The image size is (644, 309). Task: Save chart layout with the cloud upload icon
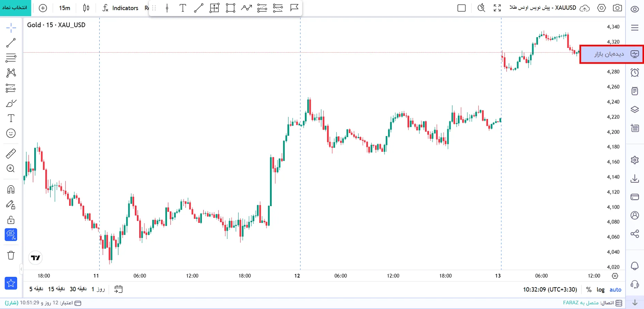pos(584,8)
